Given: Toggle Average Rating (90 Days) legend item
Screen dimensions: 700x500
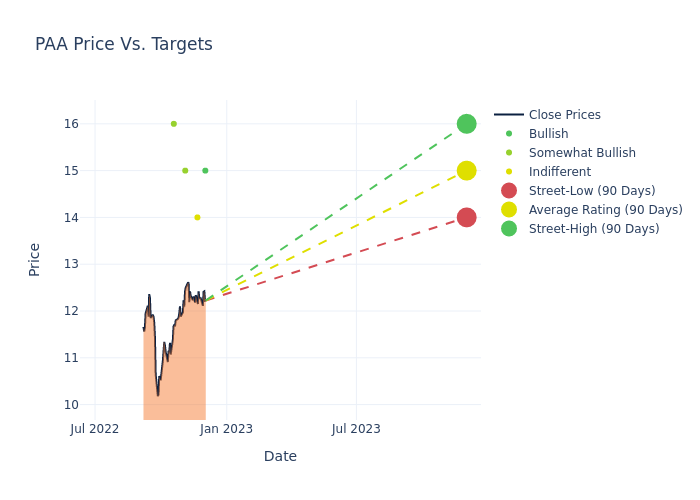Looking at the screenshot, I should point(605,210).
